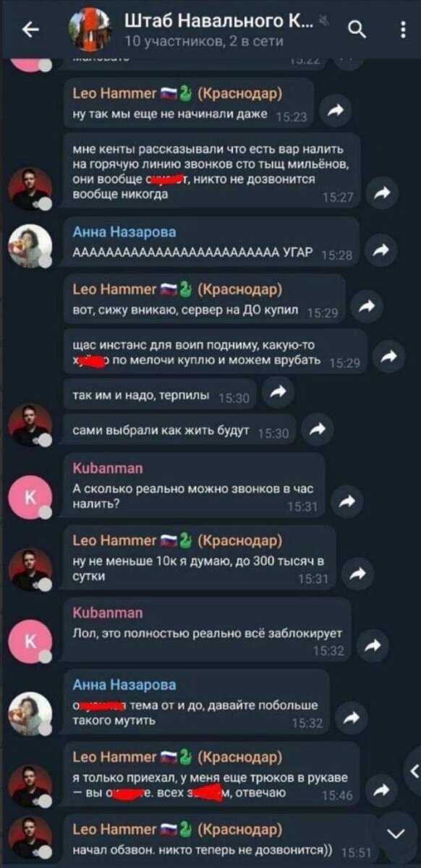Go back using the back arrow

(30, 29)
